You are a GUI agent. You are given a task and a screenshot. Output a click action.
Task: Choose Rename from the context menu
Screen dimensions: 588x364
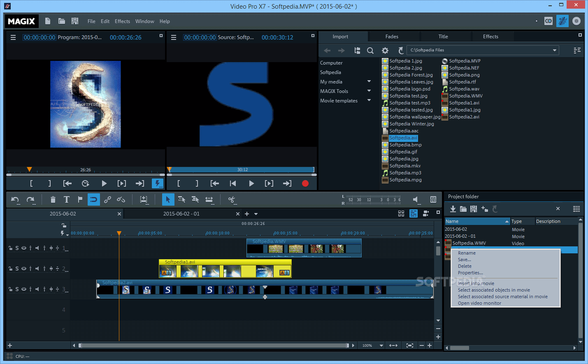pos(467,253)
